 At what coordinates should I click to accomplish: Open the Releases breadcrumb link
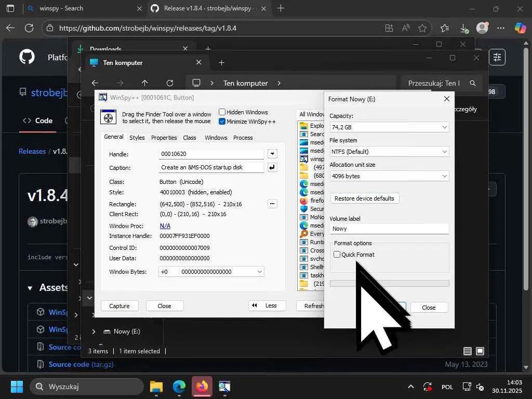tap(32, 151)
